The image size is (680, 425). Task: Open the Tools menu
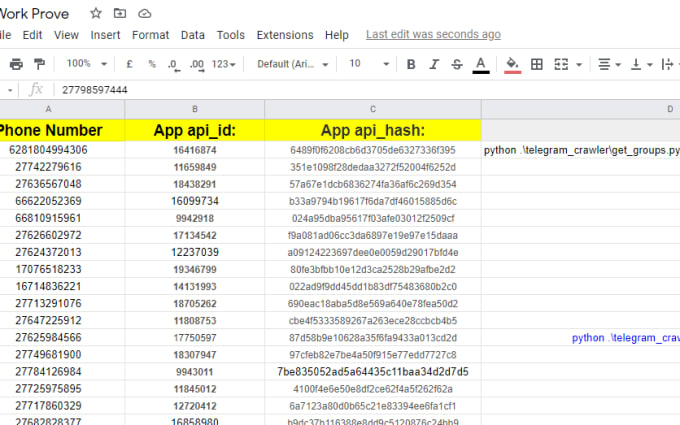pos(231,35)
